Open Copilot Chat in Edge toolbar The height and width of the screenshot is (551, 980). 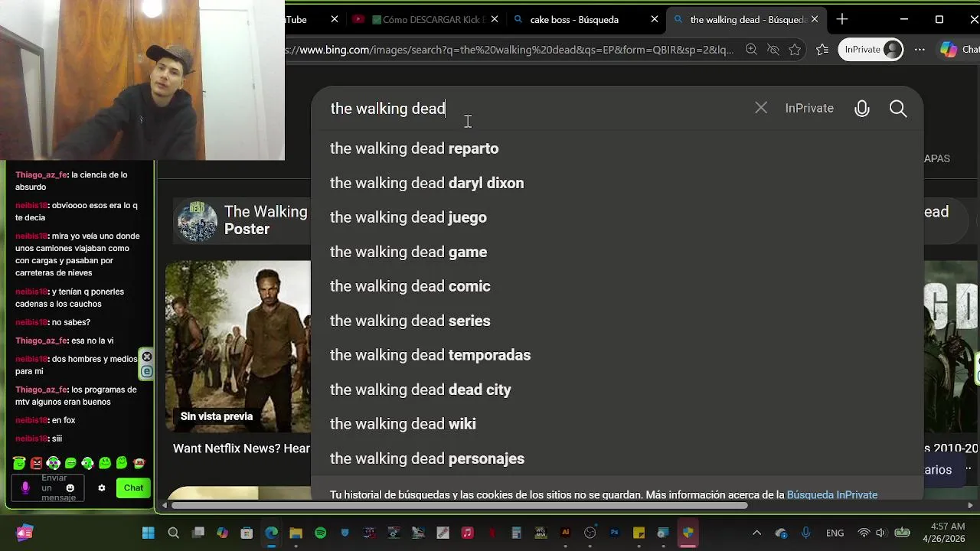coord(959,50)
